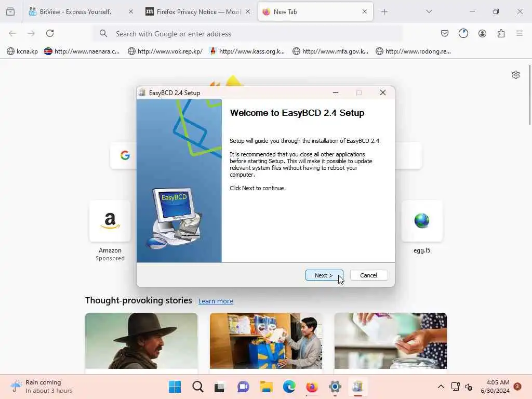Restore down the Firefox window

click(496, 12)
